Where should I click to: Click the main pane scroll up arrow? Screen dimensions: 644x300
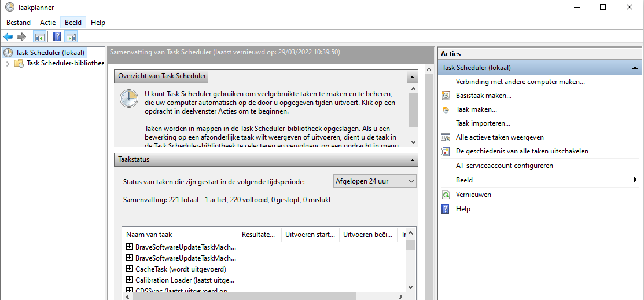(x=429, y=69)
